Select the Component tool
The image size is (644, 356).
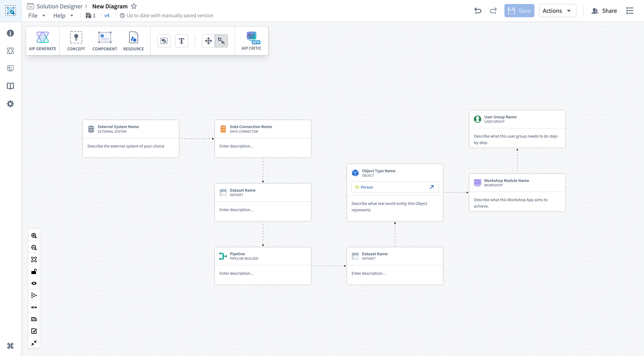(x=105, y=41)
